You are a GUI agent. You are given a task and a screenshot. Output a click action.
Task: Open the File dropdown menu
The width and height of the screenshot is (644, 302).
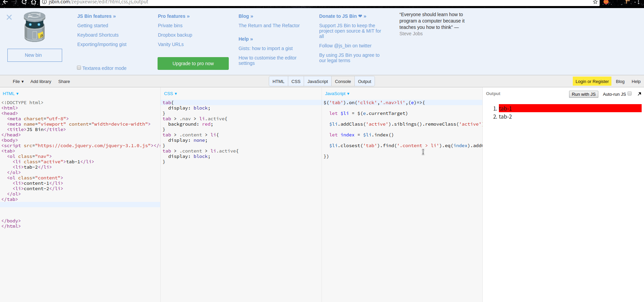point(18,81)
